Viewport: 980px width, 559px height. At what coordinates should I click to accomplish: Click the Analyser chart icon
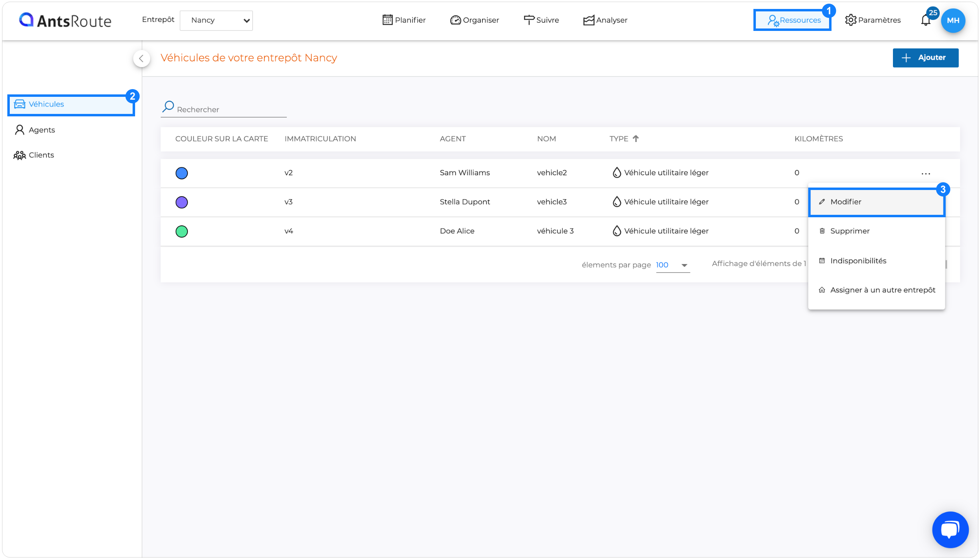pyautogui.click(x=588, y=20)
